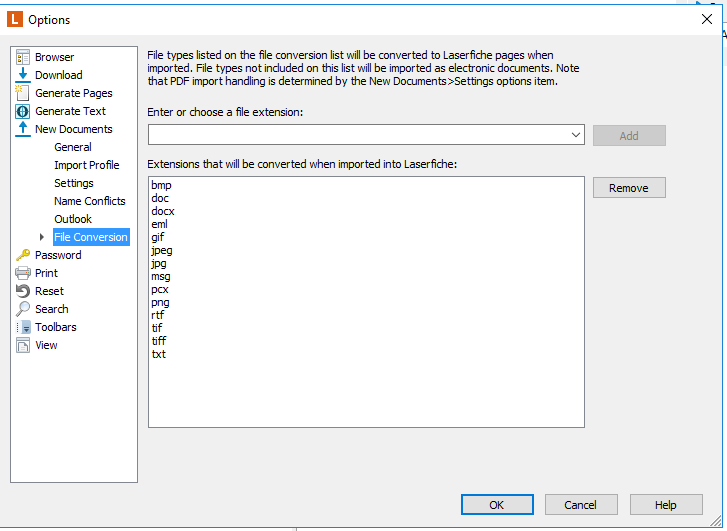Click the View page icon

click(23, 345)
